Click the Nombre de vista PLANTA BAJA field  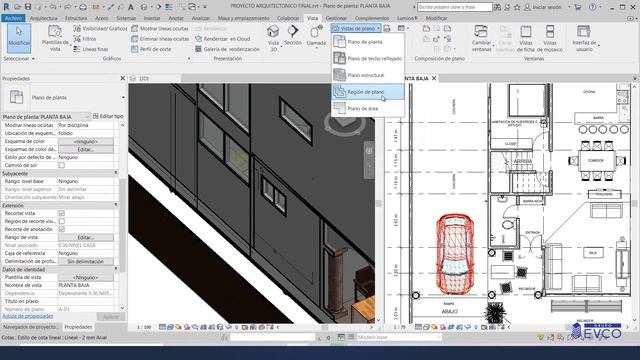(x=86, y=285)
